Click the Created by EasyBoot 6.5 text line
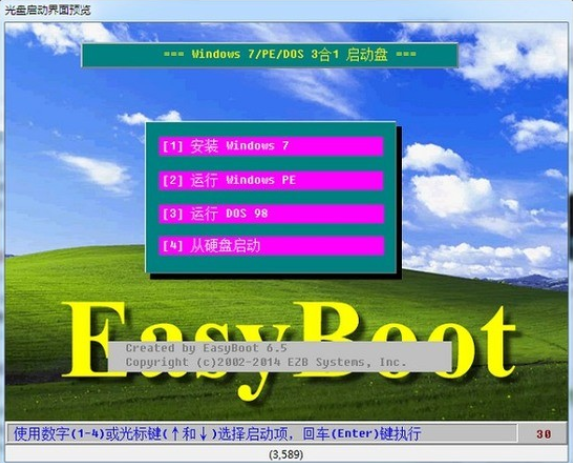Screen dimensions: 573x463 pyautogui.click(x=206, y=348)
